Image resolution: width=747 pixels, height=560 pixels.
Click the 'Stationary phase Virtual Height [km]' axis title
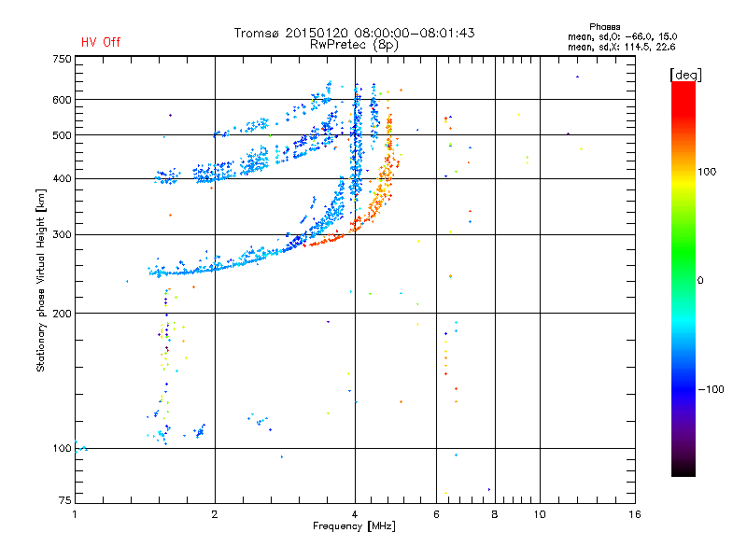point(40,280)
